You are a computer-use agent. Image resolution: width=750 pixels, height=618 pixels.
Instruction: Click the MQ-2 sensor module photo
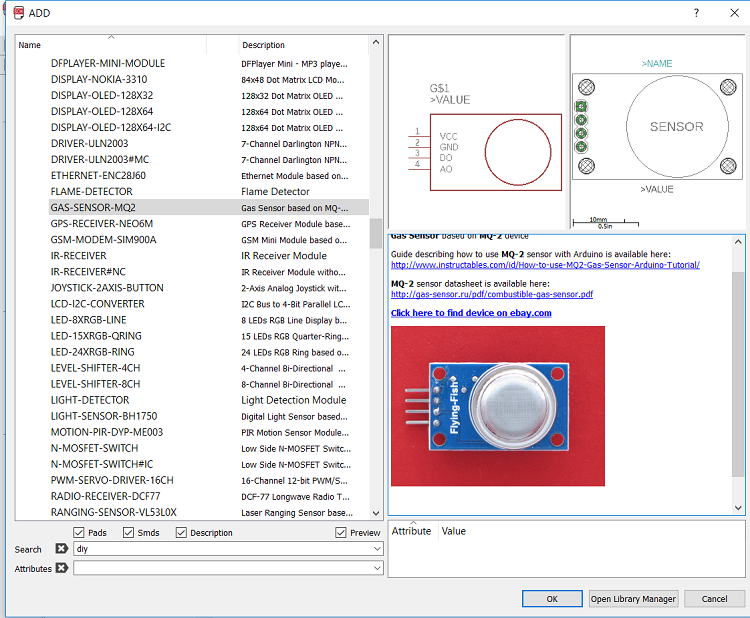[x=497, y=406]
